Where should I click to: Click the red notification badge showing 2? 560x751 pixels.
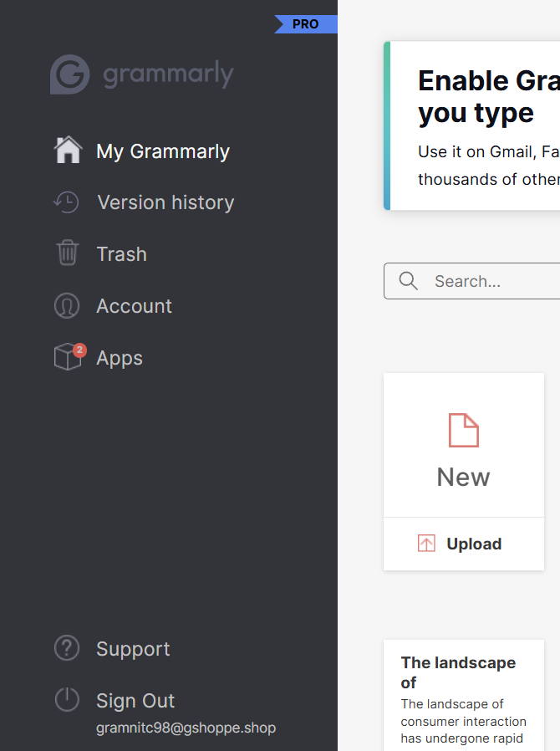click(x=79, y=350)
